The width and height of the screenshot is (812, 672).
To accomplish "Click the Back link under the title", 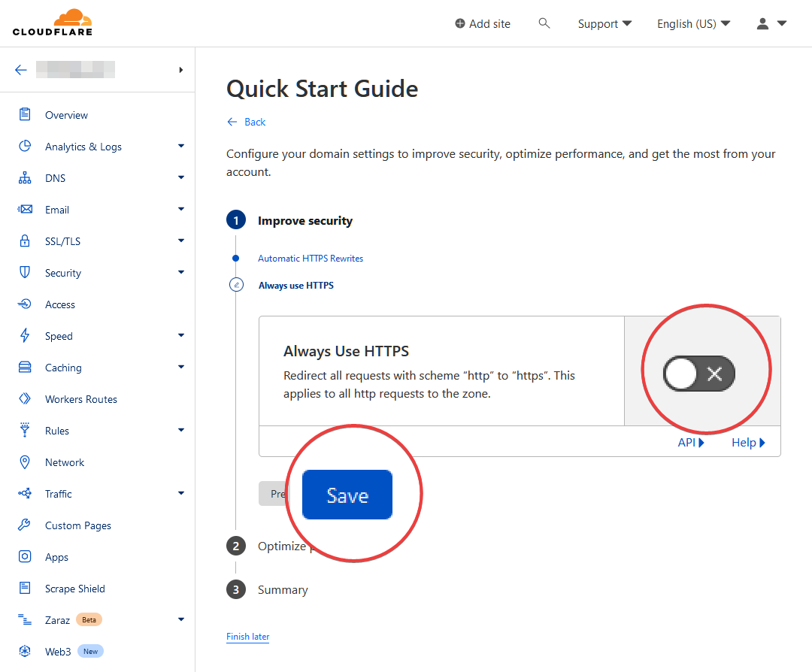I will (x=247, y=122).
